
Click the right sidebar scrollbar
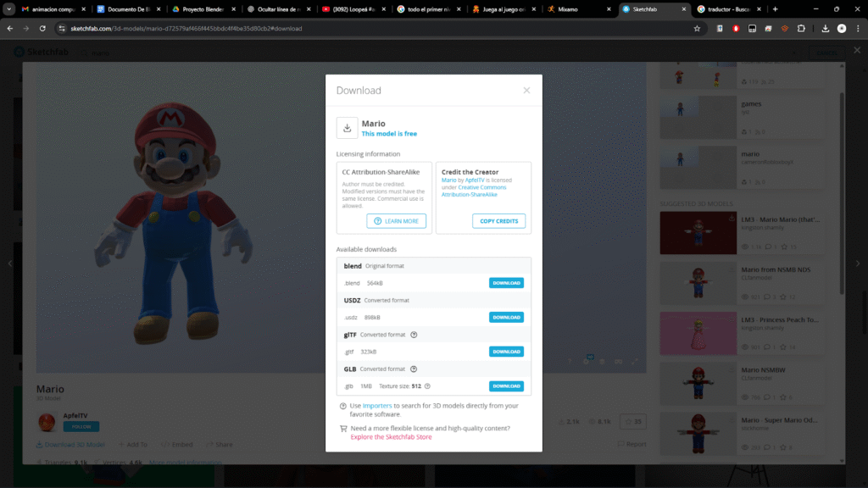pos(842,194)
